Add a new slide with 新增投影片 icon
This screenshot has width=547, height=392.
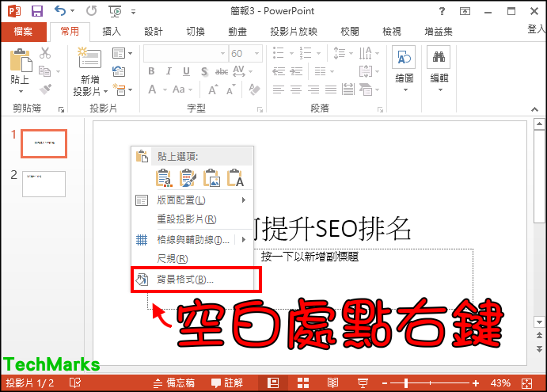point(89,58)
